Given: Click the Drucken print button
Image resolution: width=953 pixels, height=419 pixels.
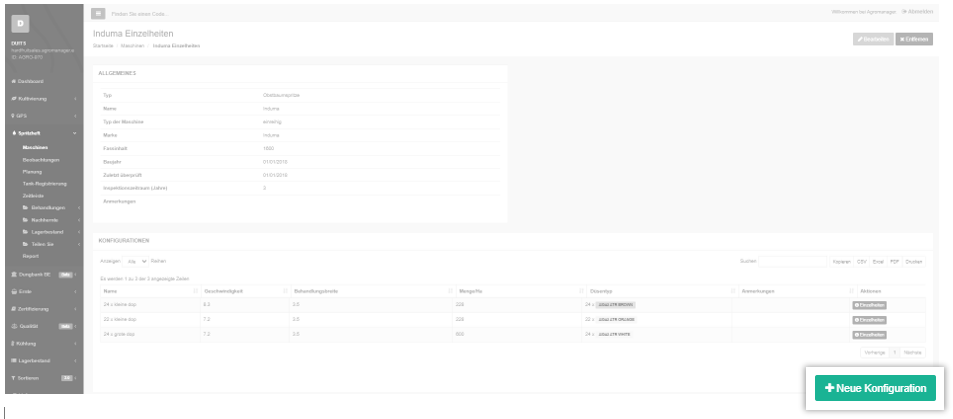Looking at the screenshot, I should [913, 261].
